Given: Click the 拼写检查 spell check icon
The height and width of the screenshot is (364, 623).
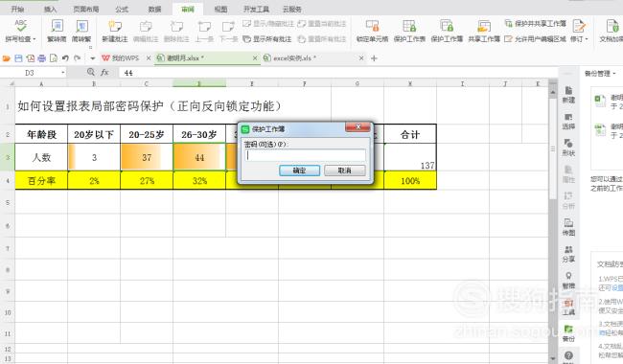Looking at the screenshot, I should click(21, 26).
